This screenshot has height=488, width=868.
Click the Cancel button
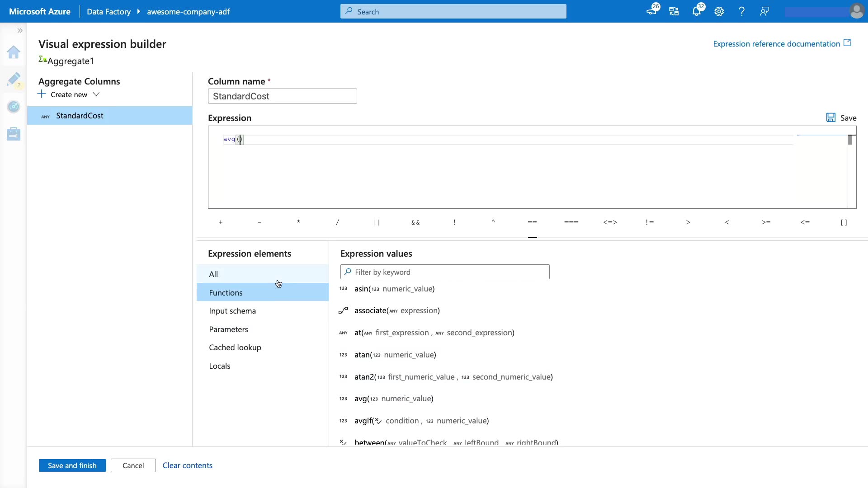click(133, 465)
